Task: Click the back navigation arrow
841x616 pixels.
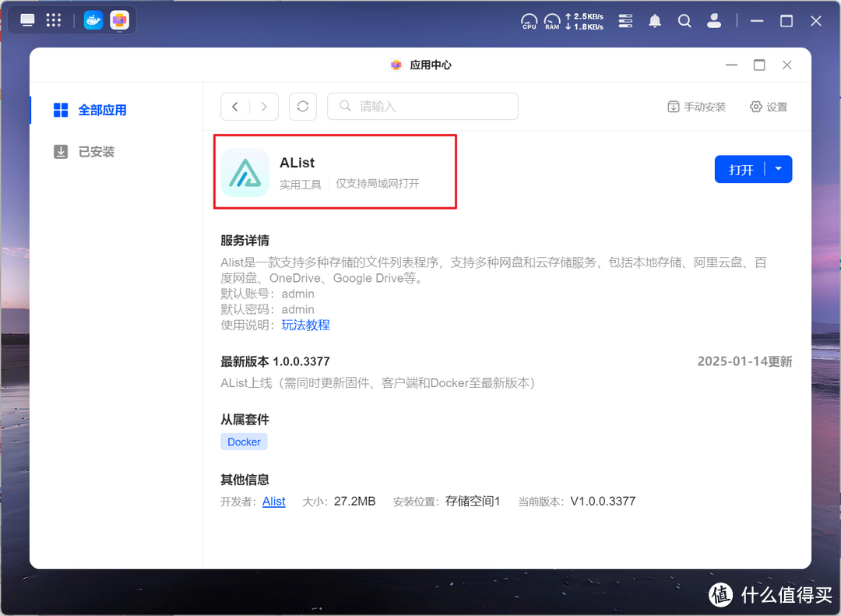Action: pyautogui.click(x=235, y=106)
